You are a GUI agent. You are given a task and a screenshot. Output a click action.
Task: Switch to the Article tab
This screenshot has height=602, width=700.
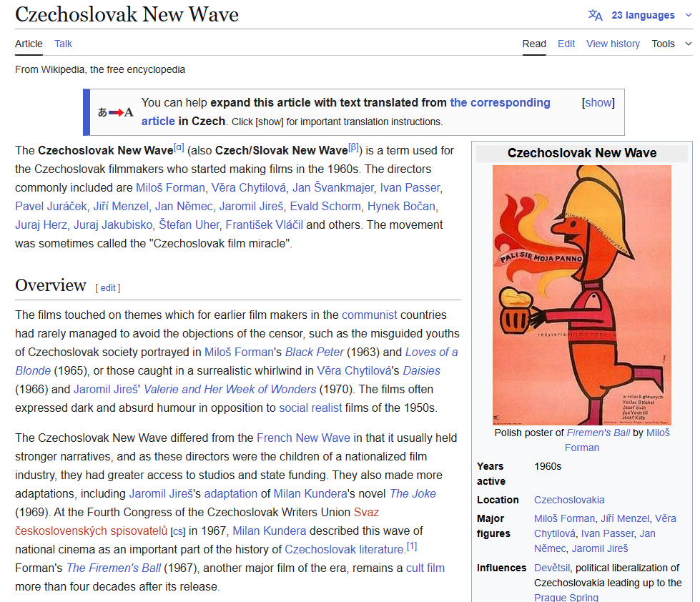pyautogui.click(x=29, y=44)
